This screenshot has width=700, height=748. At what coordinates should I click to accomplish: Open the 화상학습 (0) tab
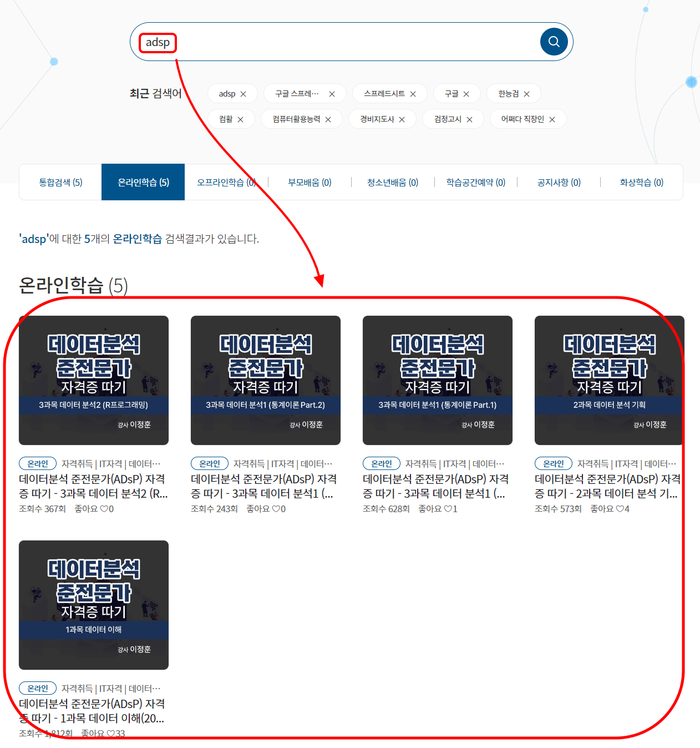(641, 182)
